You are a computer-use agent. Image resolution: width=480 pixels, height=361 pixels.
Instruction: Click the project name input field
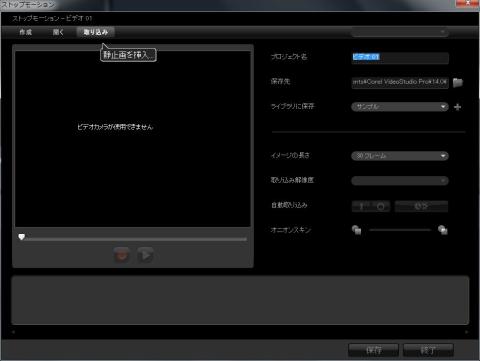point(400,57)
